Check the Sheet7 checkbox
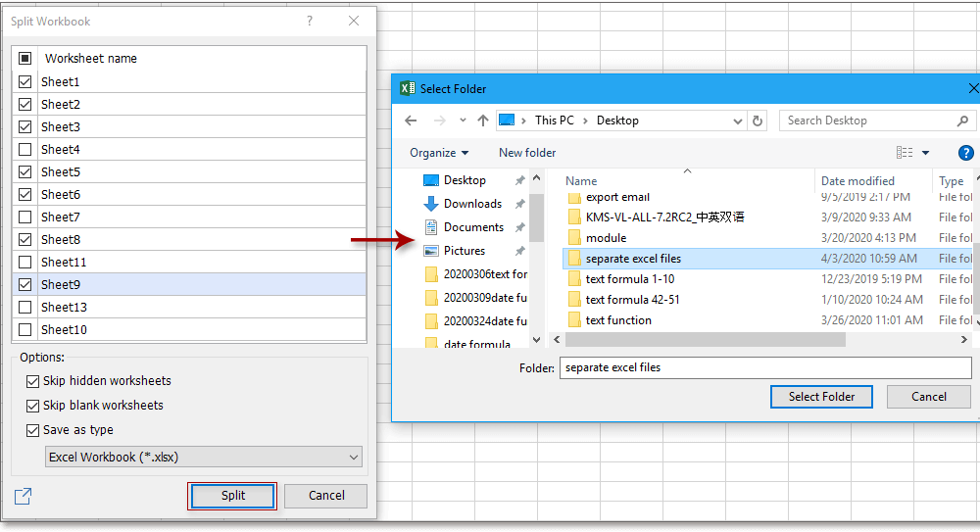Screen dimensions: 980x532 click(x=25, y=217)
